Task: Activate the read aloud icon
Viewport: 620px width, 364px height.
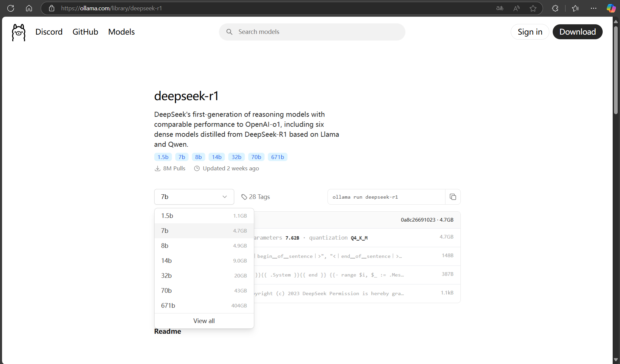Action: tap(516, 8)
